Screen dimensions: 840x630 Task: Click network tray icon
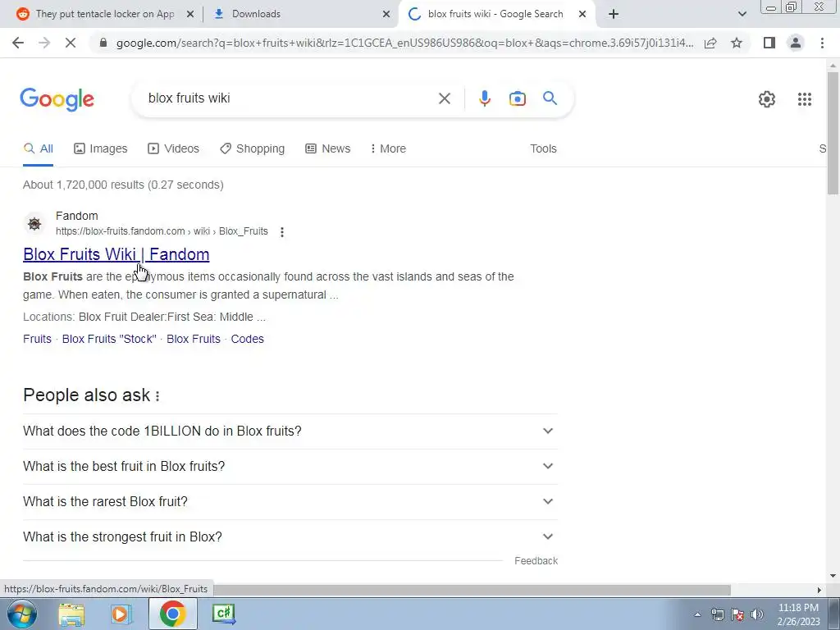pos(717,614)
